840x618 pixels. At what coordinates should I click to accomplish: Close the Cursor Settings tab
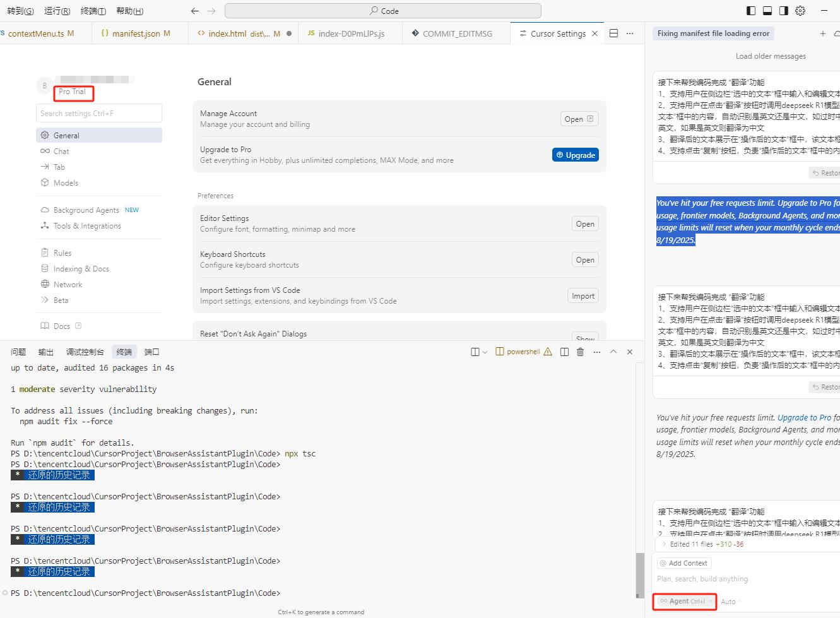595,33
